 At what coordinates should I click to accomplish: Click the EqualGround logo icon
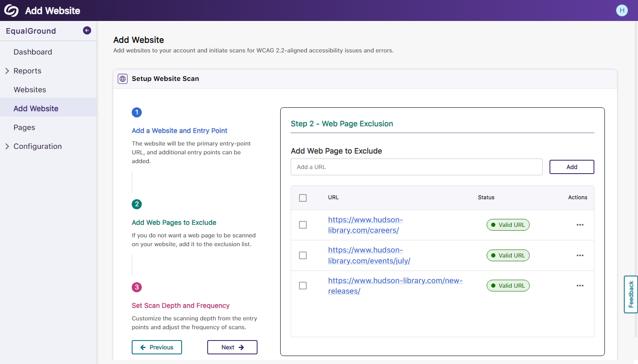click(x=11, y=10)
